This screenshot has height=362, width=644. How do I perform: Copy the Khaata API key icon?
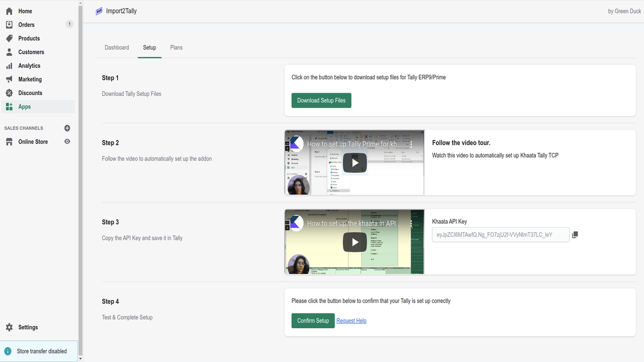(x=575, y=235)
